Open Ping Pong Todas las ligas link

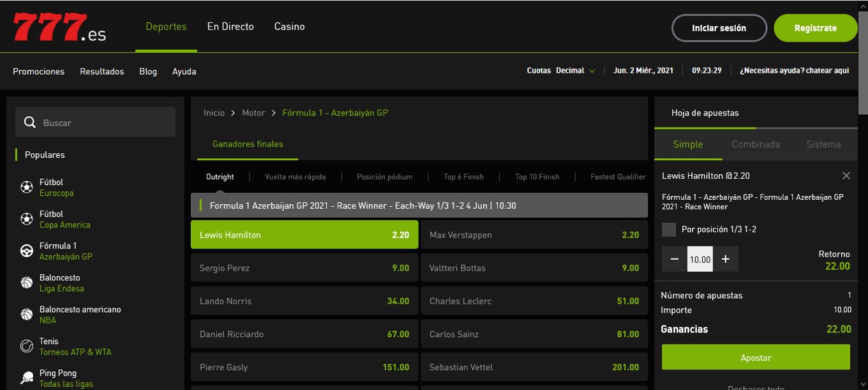pyautogui.click(x=66, y=378)
